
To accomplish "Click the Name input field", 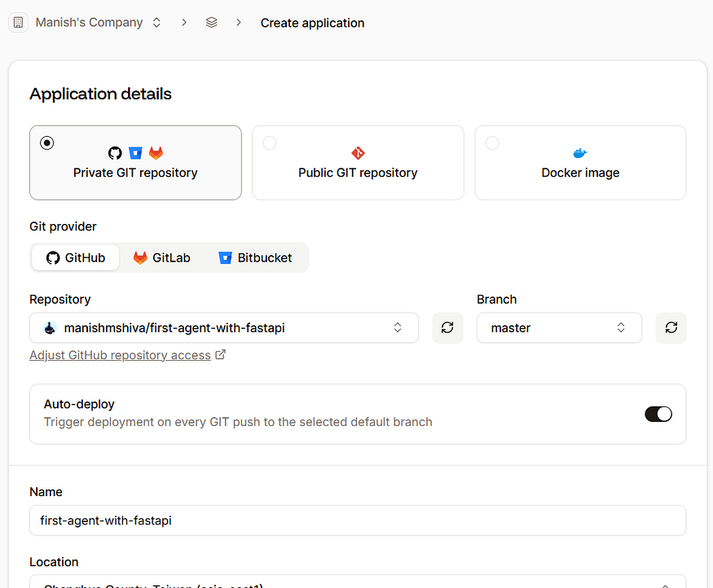I will [357, 520].
